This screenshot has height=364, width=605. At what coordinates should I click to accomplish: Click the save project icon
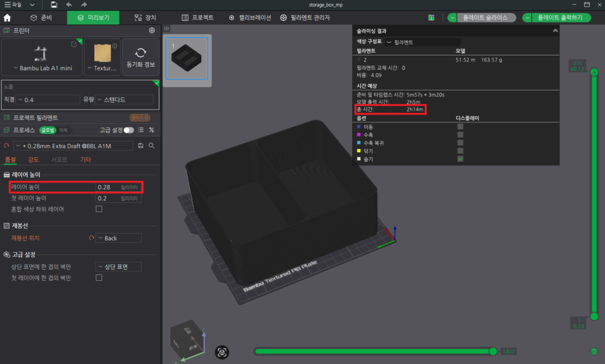point(54,5)
